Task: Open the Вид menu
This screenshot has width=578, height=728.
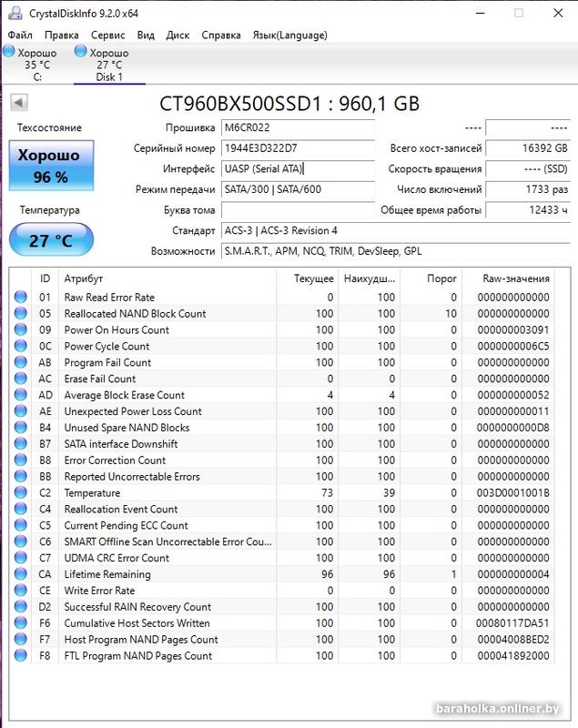Action: [x=146, y=35]
